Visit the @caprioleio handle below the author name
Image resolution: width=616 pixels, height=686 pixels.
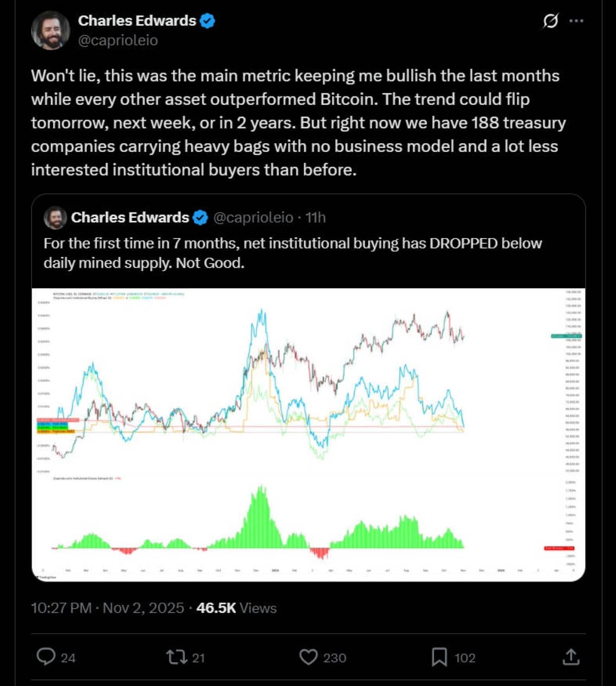click(118, 40)
